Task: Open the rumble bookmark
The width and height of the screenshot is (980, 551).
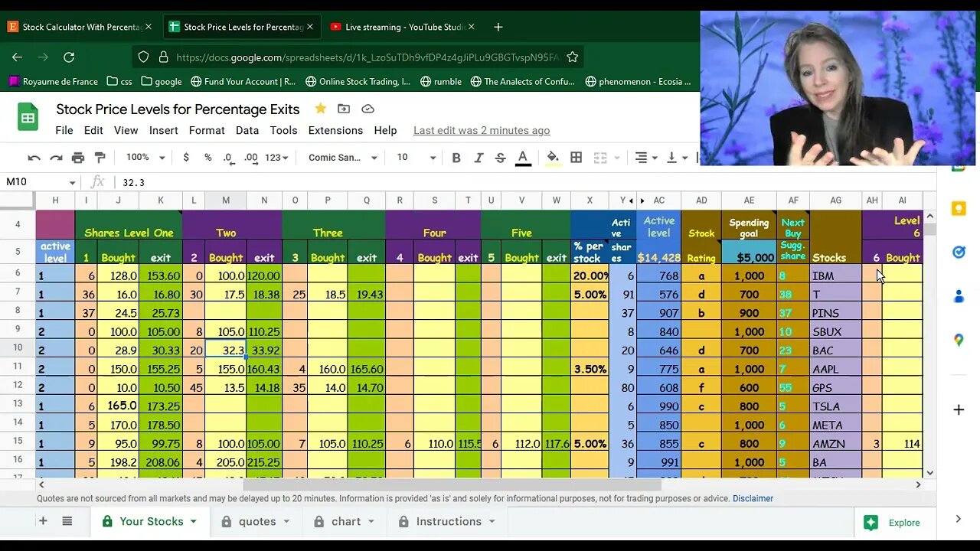Action: click(440, 81)
